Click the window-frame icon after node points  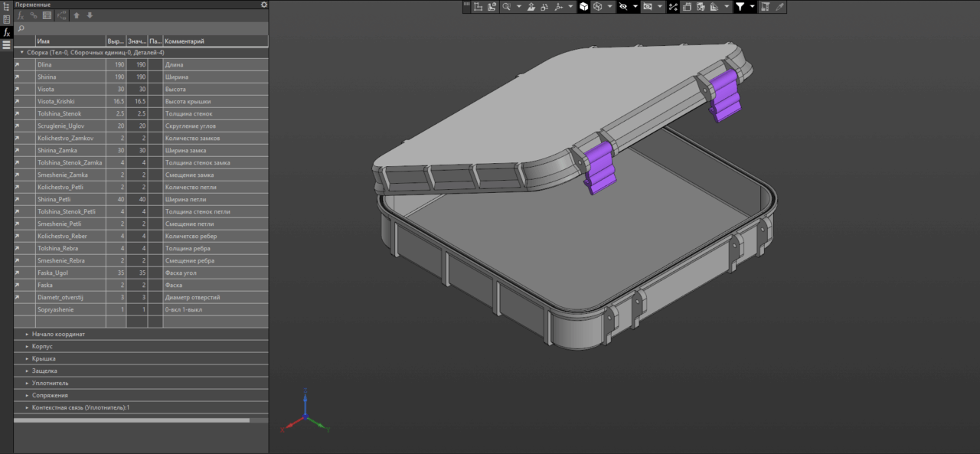(x=687, y=7)
